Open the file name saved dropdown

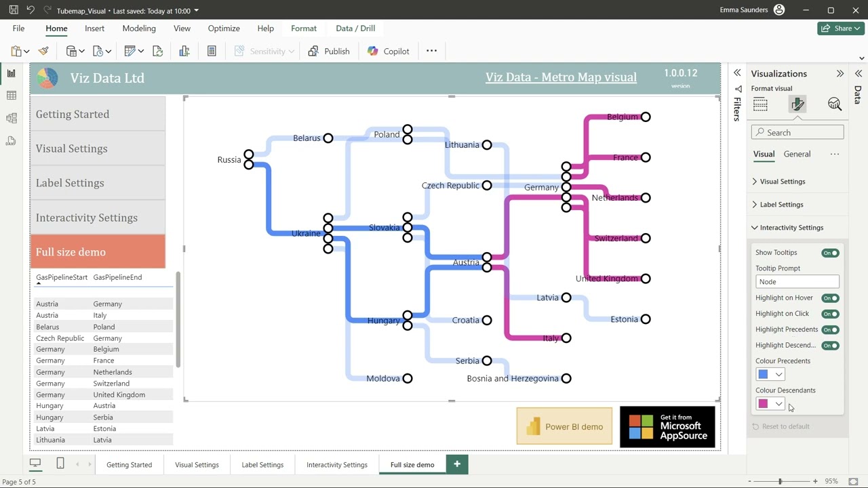pos(197,11)
